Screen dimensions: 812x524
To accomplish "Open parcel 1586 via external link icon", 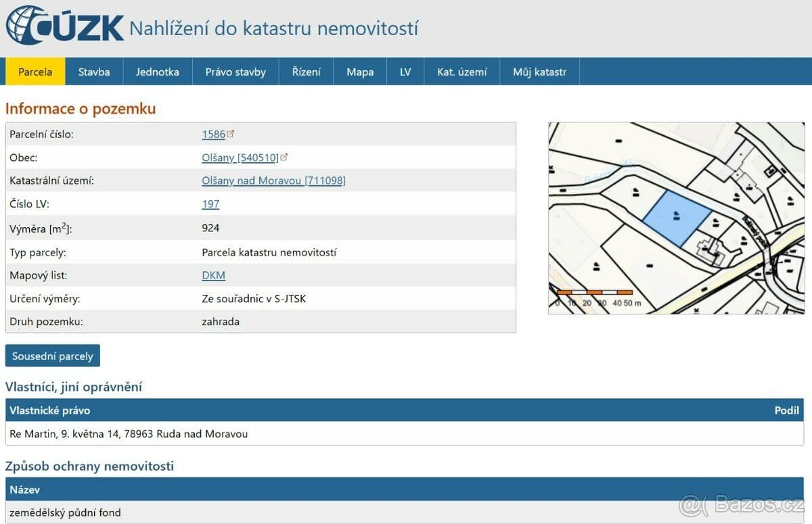I will pyautogui.click(x=232, y=133).
